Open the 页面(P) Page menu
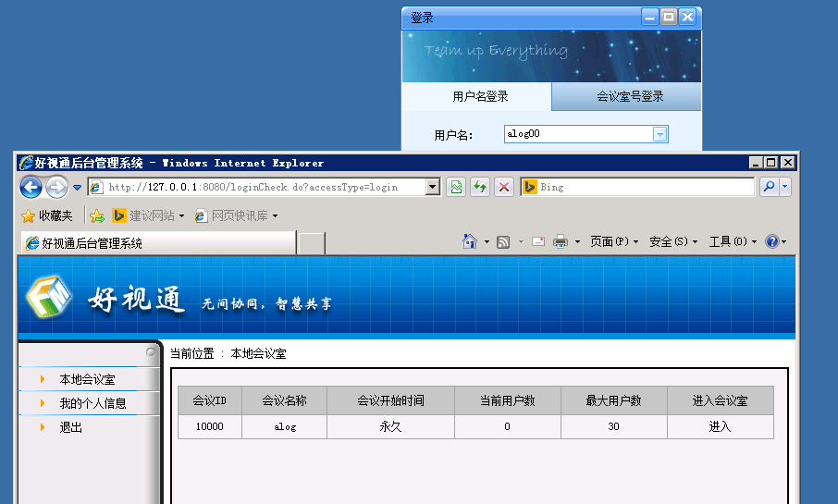 click(x=614, y=241)
